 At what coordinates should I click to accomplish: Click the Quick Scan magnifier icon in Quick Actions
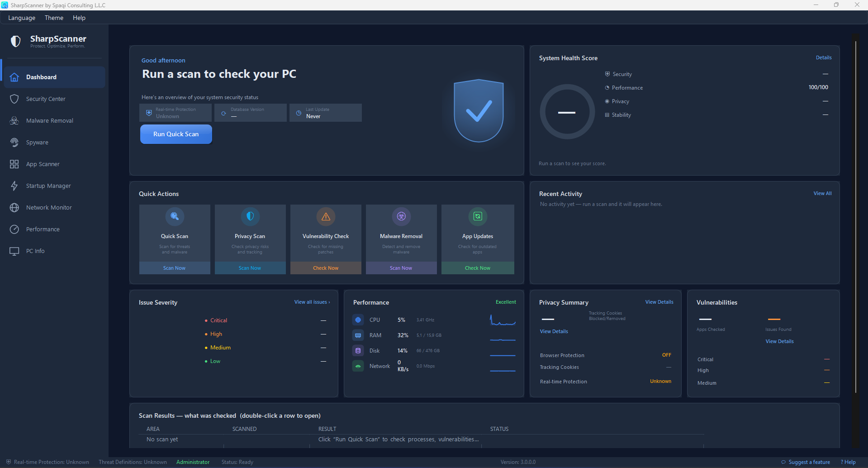coord(175,216)
